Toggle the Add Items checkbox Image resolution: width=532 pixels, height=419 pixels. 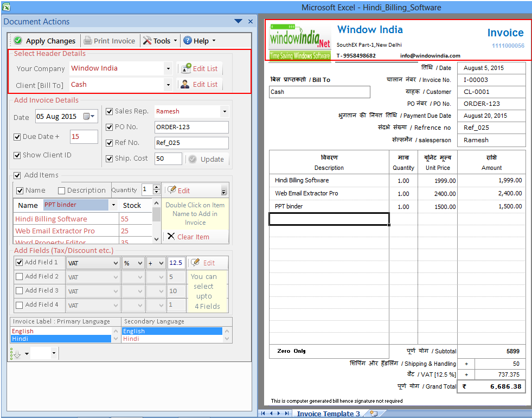[17, 175]
